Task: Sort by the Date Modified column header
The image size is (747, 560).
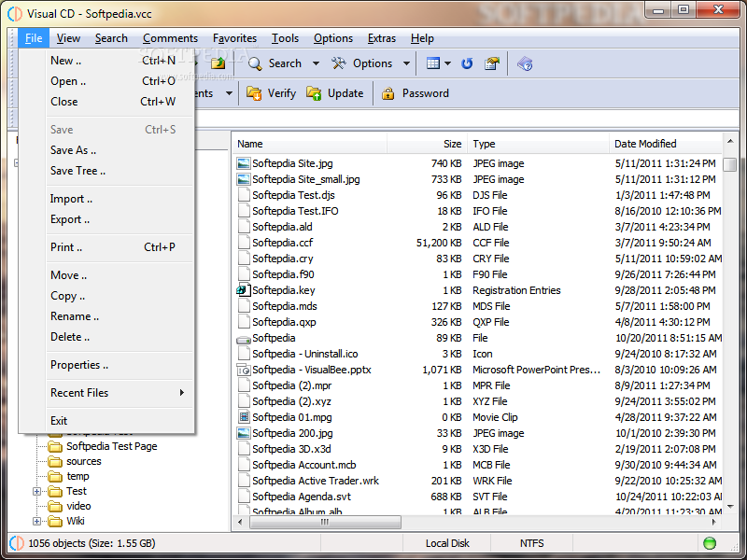Action: point(666,144)
